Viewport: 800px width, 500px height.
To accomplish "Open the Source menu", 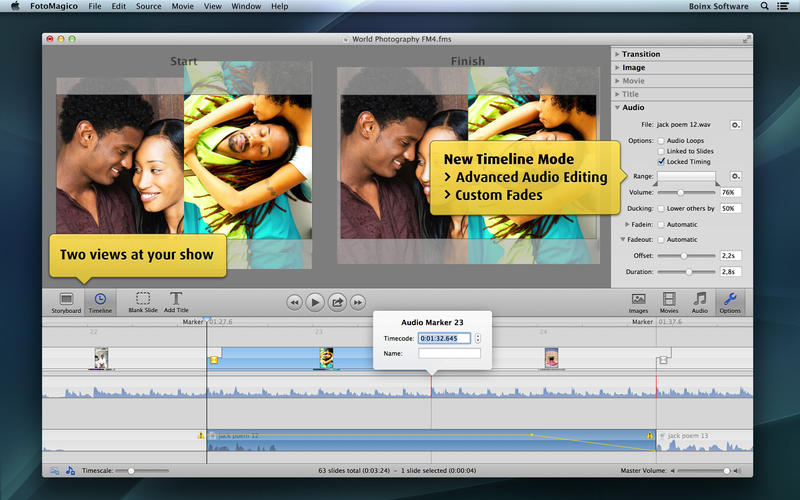I will click(x=148, y=6).
